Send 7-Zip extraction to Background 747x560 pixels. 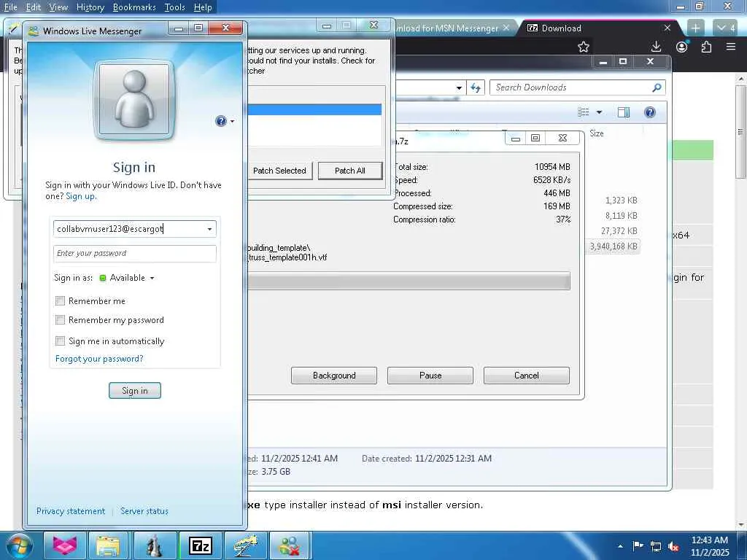pos(334,376)
